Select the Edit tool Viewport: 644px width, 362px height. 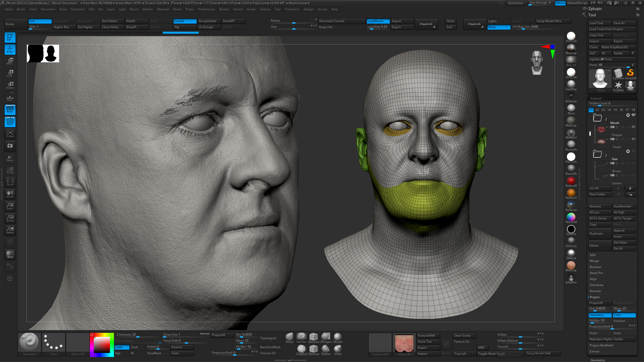[10, 37]
